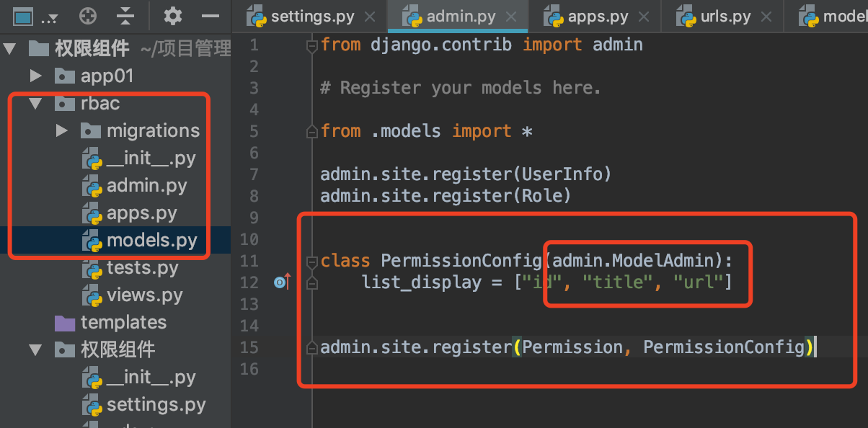
Task: Fold the PermissionConfig class at line 11
Action: 312,262
